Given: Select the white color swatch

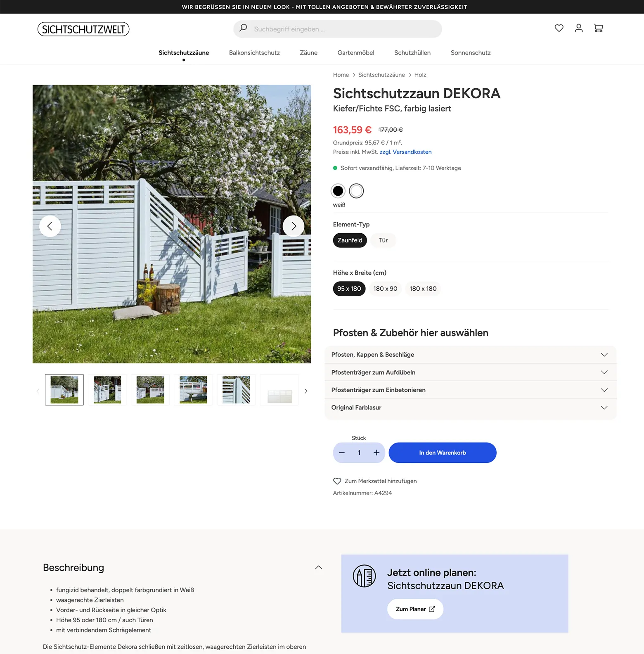Looking at the screenshot, I should tap(356, 191).
